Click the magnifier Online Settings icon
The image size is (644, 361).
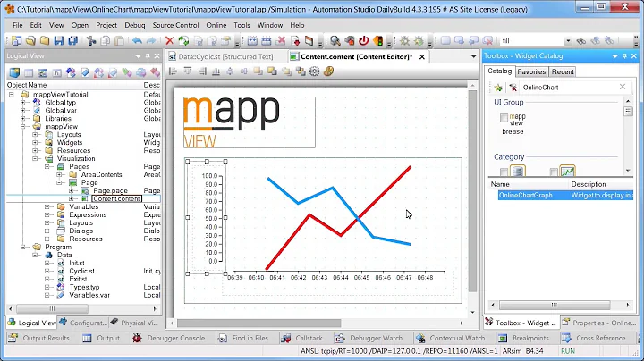pyautogui.click(x=335, y=40)
